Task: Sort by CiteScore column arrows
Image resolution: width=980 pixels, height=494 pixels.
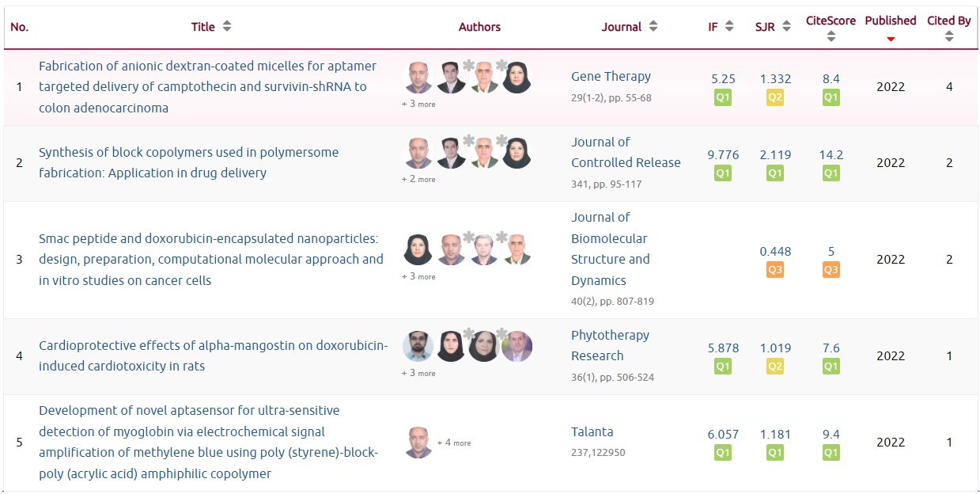Action: tap(831, 36)
